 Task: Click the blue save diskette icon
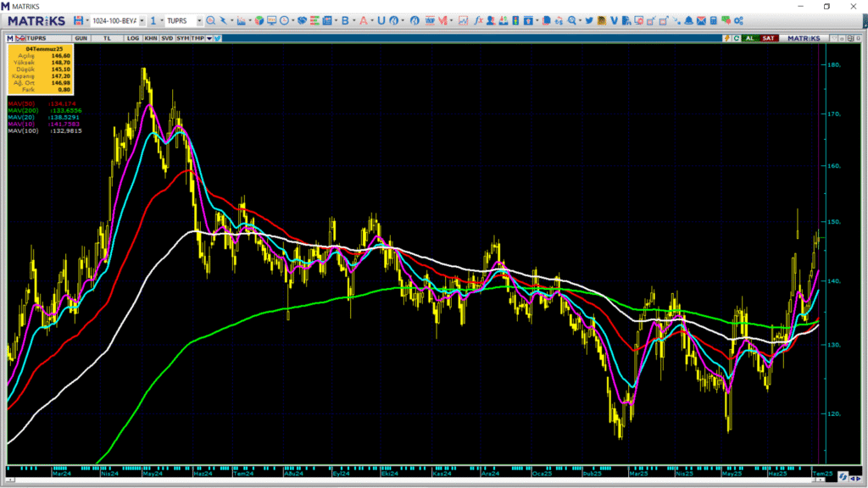(79, 20)
